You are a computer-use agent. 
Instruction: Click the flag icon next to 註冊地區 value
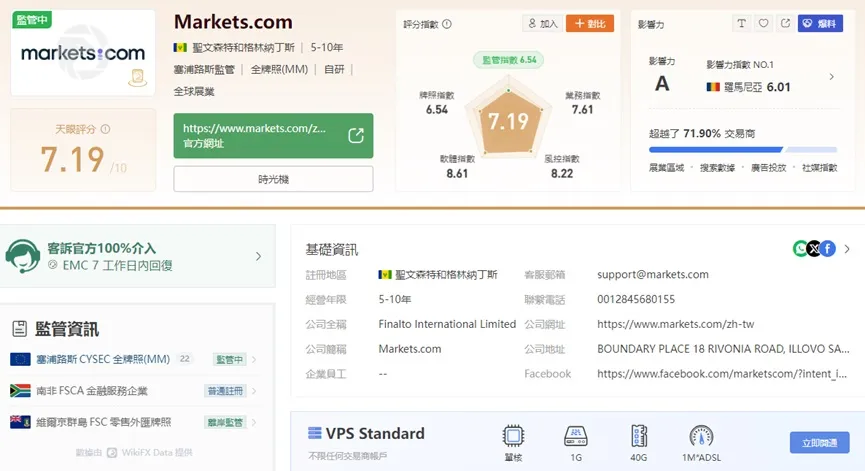385,275
